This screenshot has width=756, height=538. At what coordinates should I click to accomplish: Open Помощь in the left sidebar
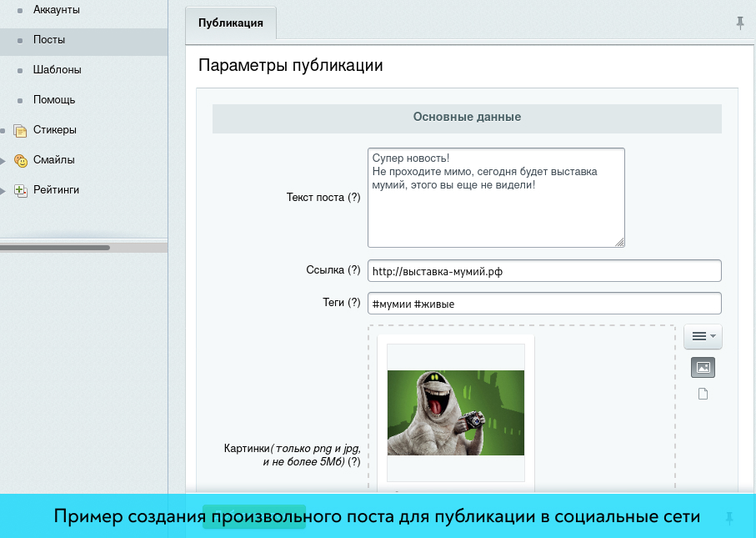(x=54, y=100)
